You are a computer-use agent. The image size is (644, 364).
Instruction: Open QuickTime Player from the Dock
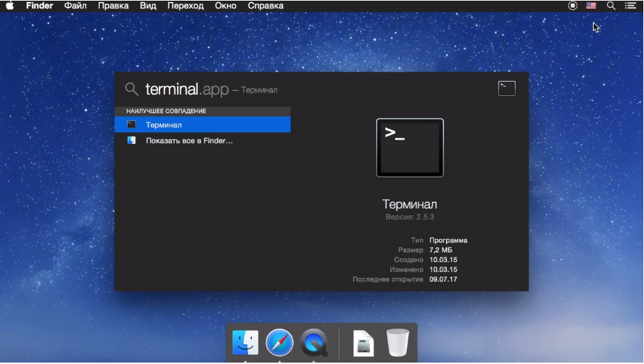[x=313, y=343]
